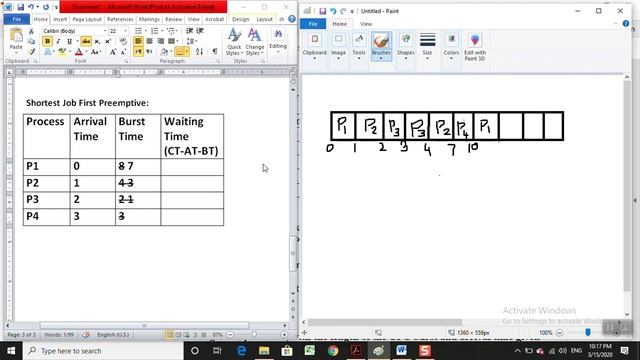The width and height of the screenshot is (640, 360).
Task: Click the Paste icon in Word
Action: point(16,36)
